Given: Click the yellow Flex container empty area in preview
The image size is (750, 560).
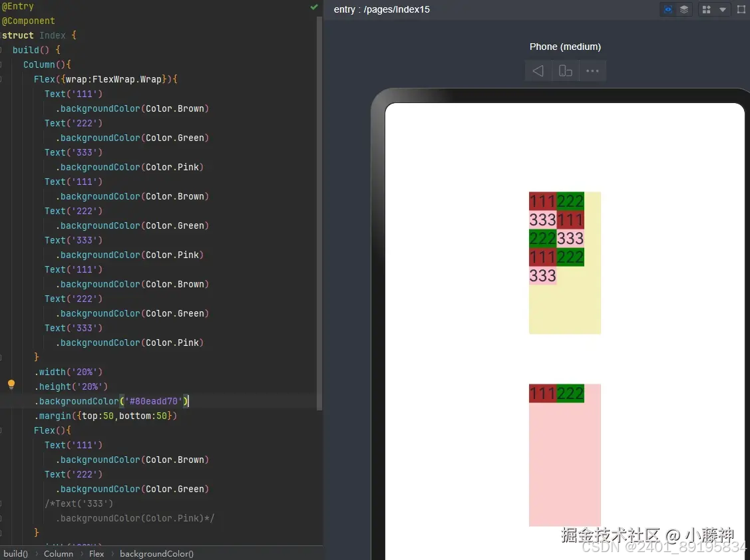Looking at the screenshot, I should coord(565,309).
